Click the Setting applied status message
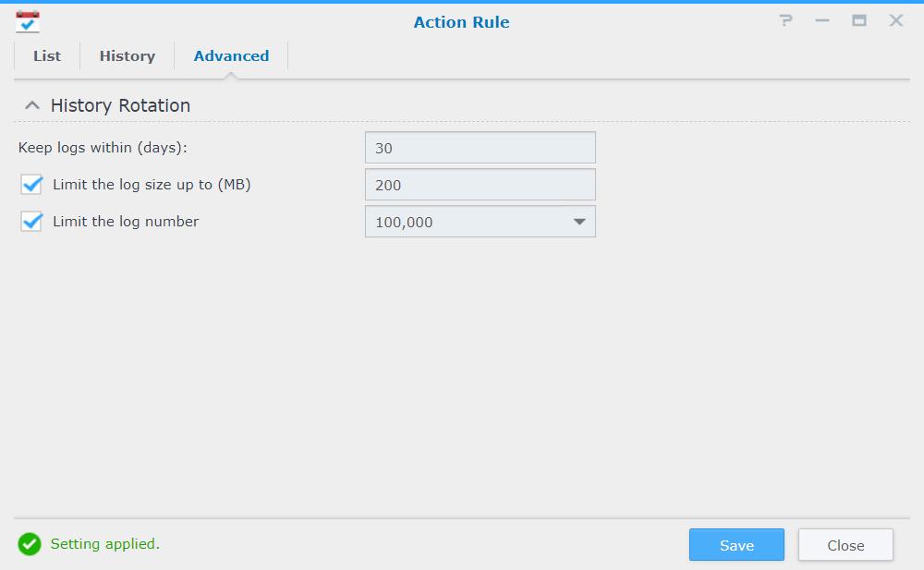924x570 pixels. 105,543
